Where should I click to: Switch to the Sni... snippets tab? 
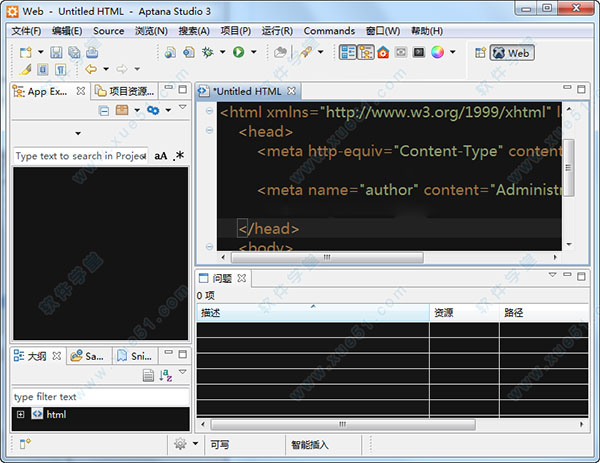(134, 356)
